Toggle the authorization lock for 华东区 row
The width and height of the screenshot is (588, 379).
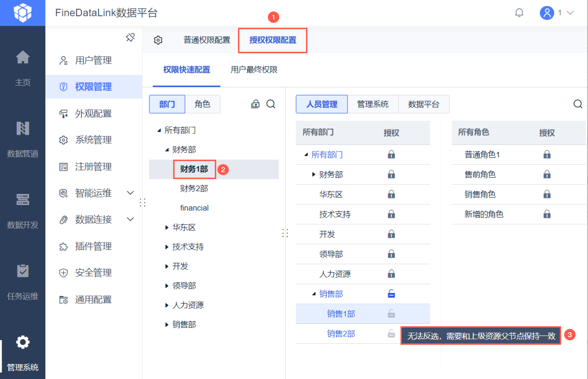[x=391, y=194]
